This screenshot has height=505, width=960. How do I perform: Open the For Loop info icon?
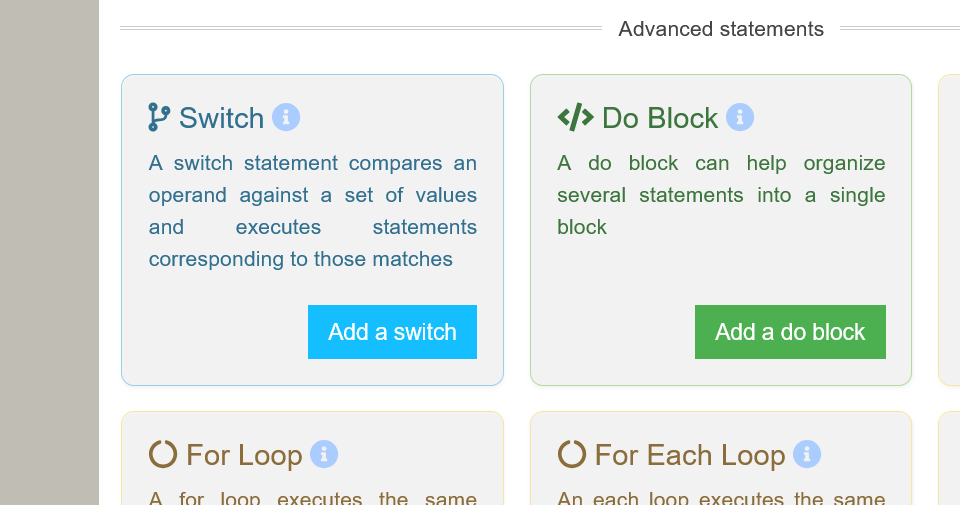click(324, 455)
